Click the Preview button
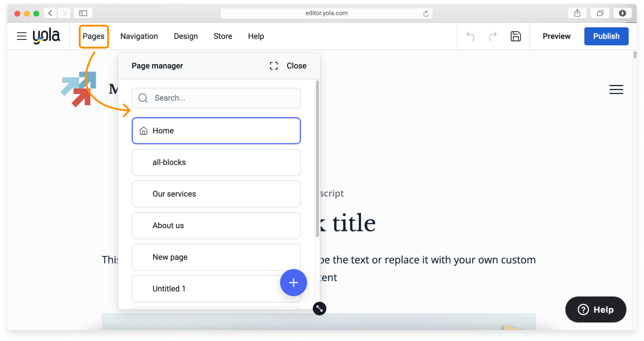This screenshot has width=644, height=341. tap(557, 36)
